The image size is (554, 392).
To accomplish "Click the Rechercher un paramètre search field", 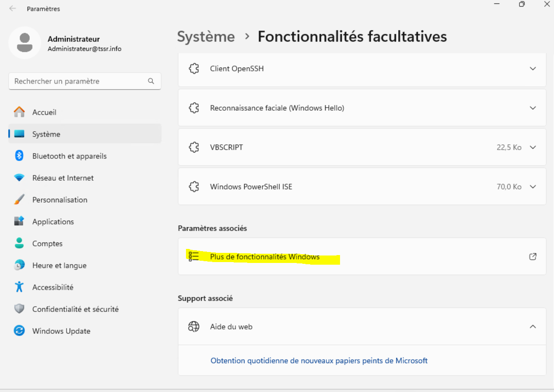I will point(79,81).
